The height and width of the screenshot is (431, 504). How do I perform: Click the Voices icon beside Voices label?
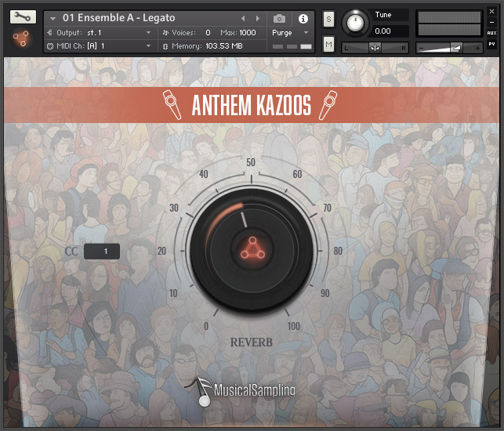click(165, 32)
